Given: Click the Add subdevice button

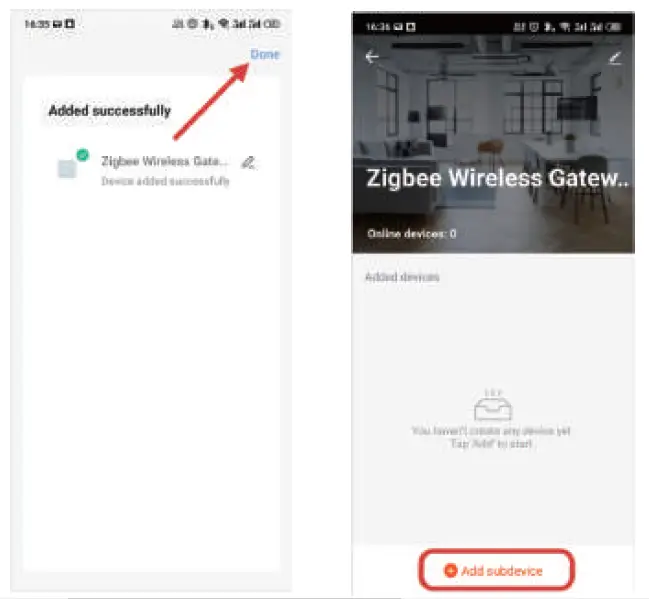Looking at the screenshot, I should tap(497, 570).
